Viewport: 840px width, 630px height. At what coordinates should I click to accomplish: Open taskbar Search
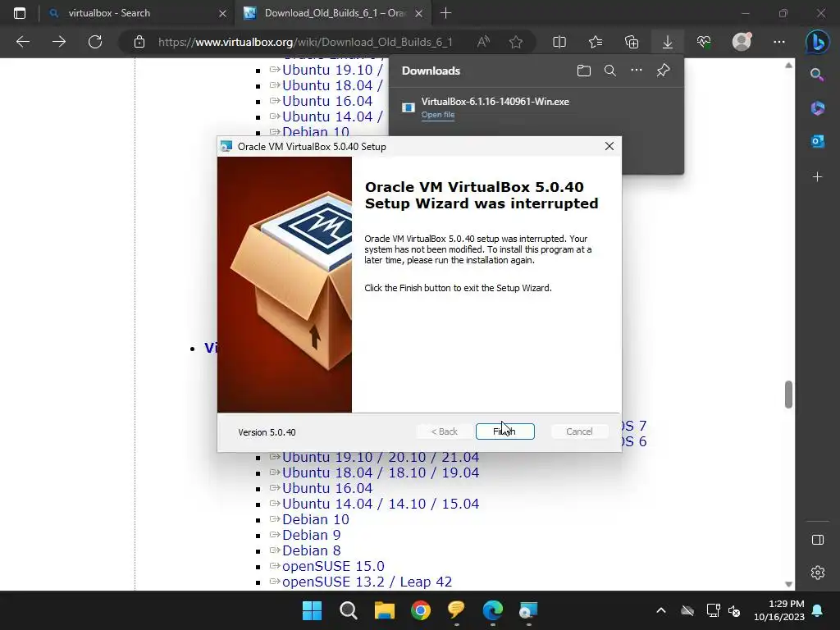point(348,610)
